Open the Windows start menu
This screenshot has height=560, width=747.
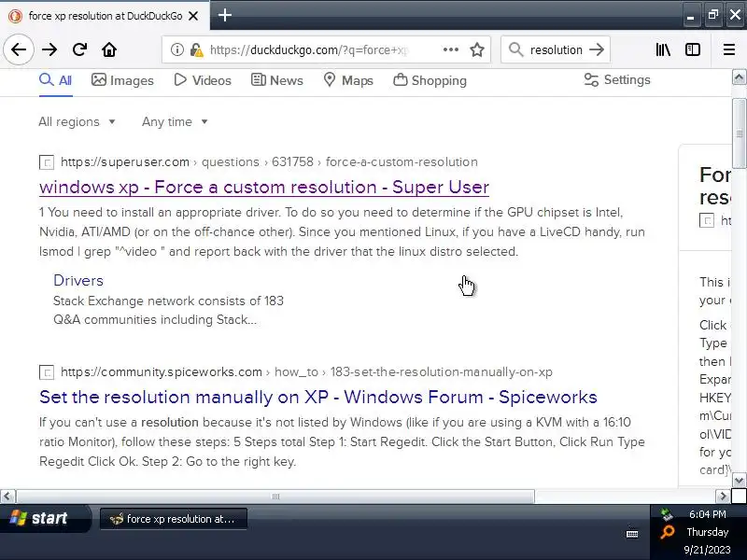click(44, 518)
